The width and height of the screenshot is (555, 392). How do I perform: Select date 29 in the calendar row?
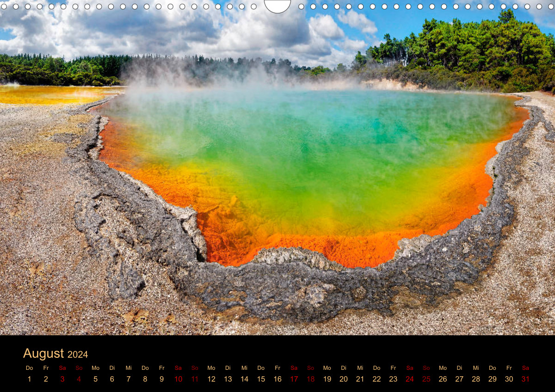tap(492, 379)
